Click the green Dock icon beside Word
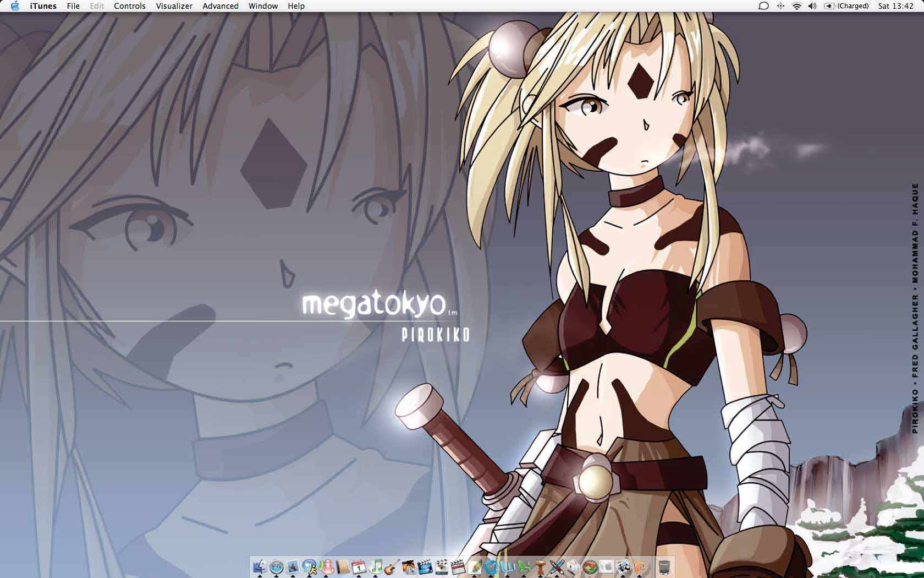This screenshot has width=924, height=578. click(x=524, y=566)
